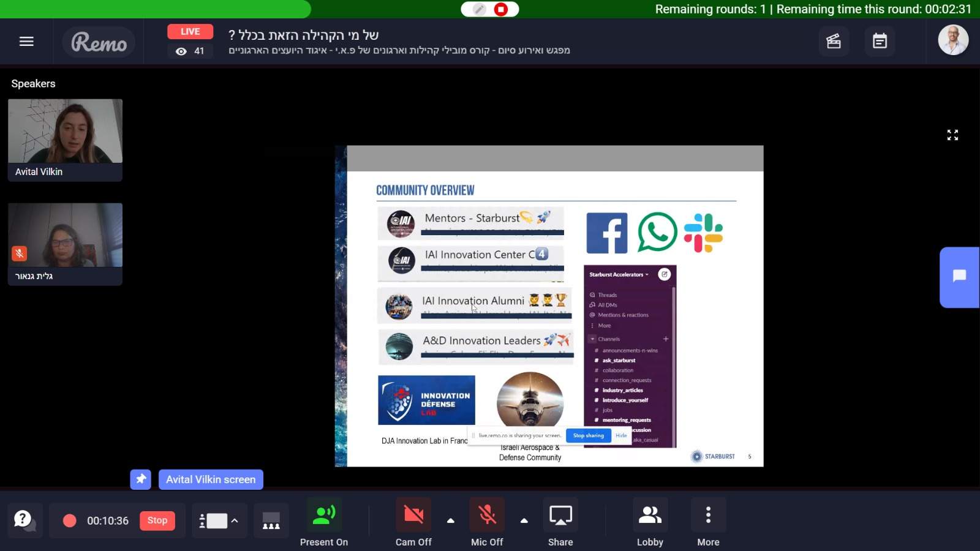The height and width of the screenshot is (551, 980).
Task: Click the Avital Vilkin screen label
Action: [x=211, y=479]
